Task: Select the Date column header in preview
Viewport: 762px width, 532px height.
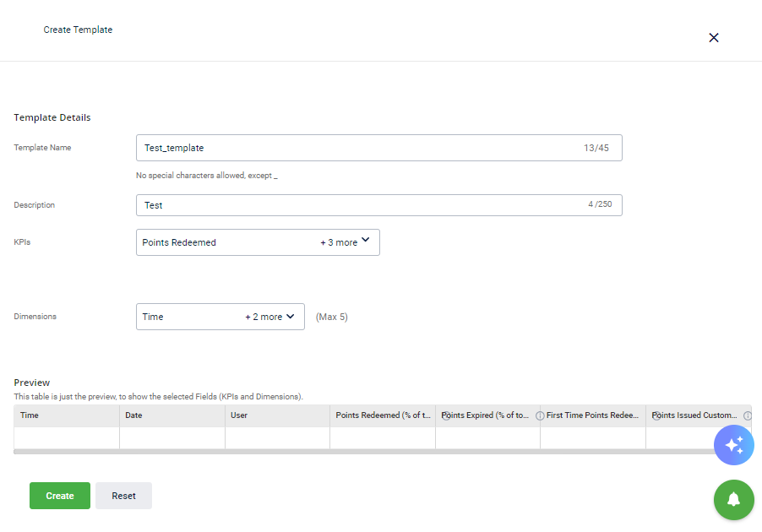Action: coord(172,415)
